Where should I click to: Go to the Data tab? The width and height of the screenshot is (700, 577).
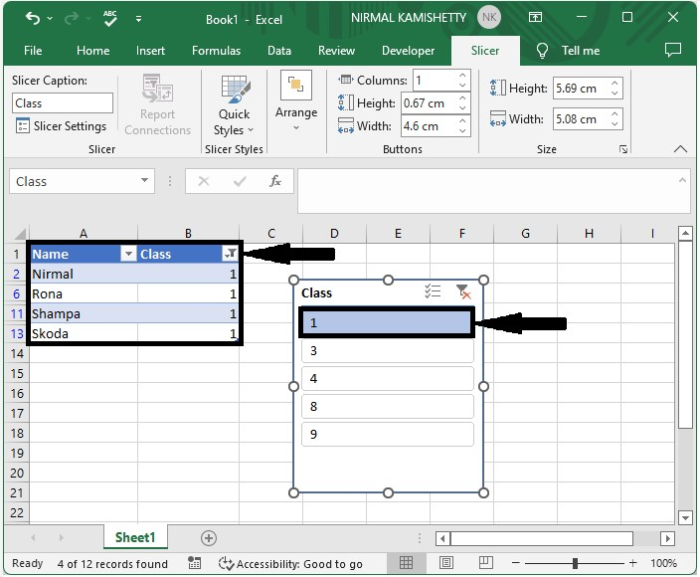point(279,50)
